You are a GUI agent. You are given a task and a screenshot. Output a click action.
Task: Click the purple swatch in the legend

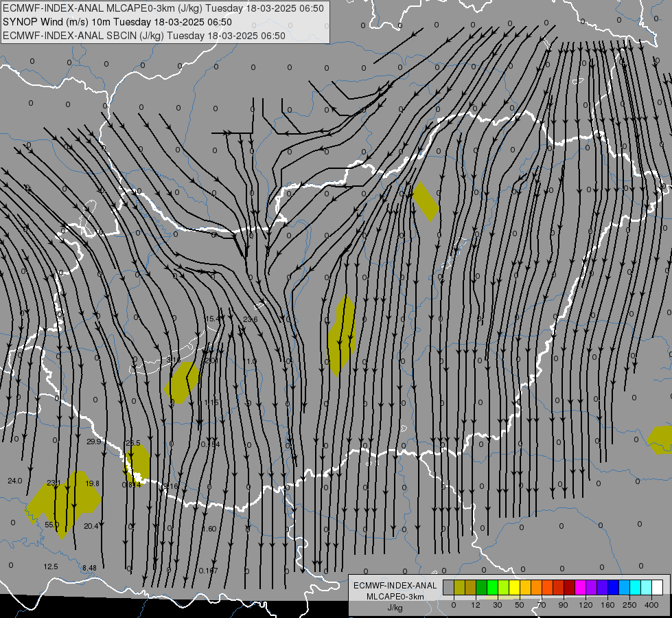click(x=592, y=587)
